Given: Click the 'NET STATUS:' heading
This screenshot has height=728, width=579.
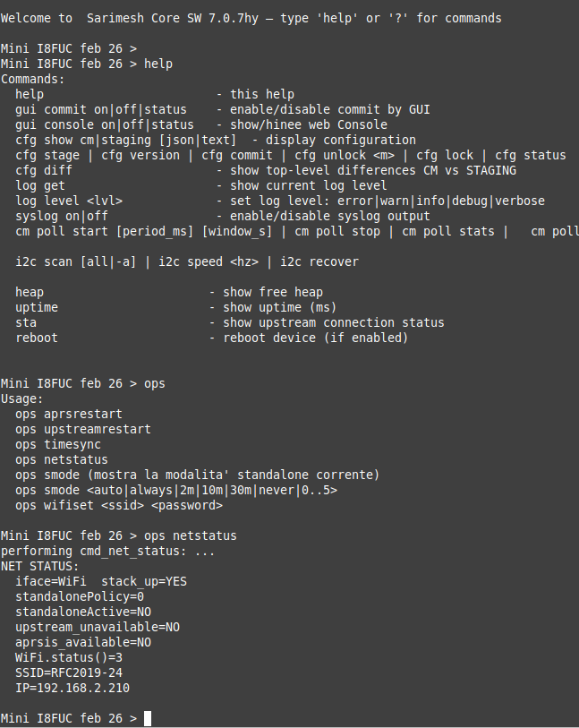Looking at the screenshot, I should 39,566.
